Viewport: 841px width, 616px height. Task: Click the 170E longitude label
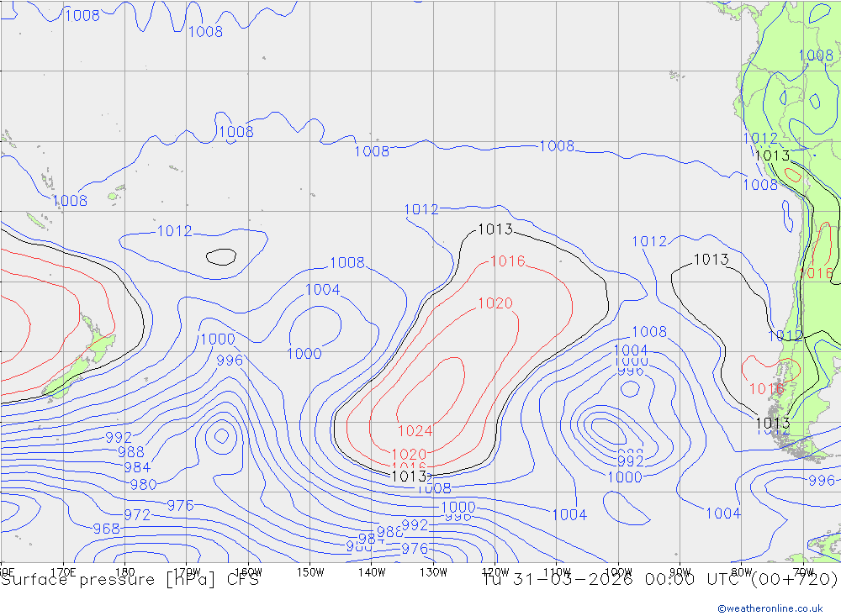63,572
